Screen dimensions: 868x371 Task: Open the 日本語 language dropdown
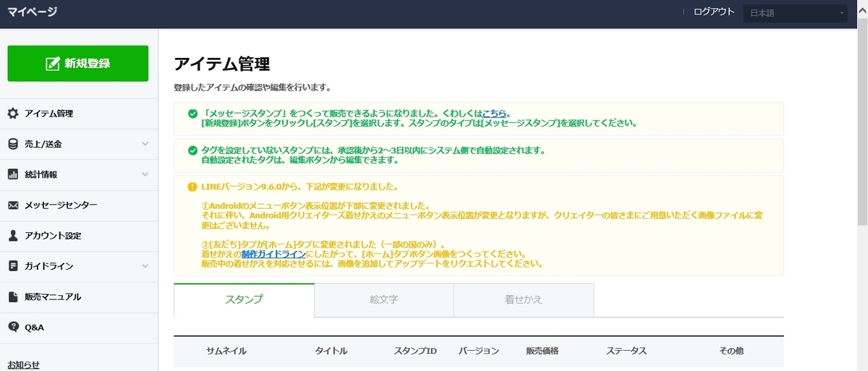pos(796,13)
